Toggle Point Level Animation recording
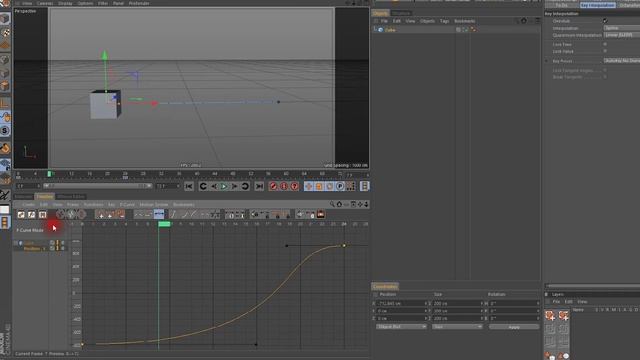Image resolution: width=640 pixels, height=360 pixels. 351,186
